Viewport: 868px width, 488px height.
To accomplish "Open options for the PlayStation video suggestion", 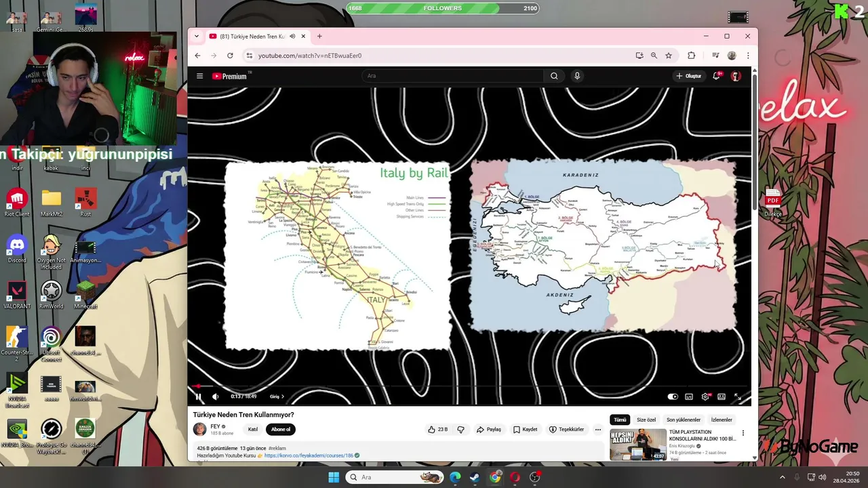I will (743, 433).
